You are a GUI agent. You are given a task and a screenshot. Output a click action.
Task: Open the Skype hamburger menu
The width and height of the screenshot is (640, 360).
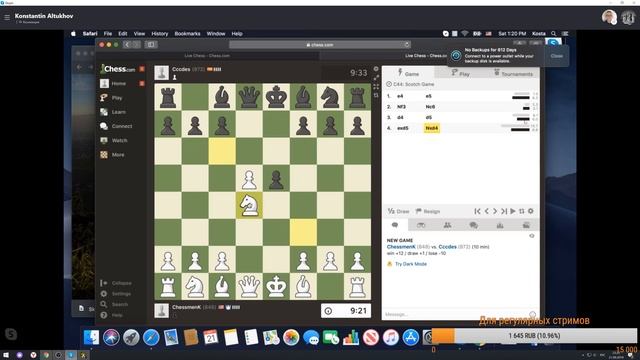click(7, 17)
